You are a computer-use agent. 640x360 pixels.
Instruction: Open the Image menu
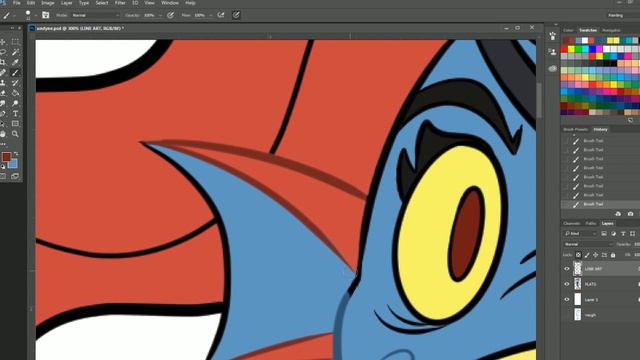[x=48, y=3]
